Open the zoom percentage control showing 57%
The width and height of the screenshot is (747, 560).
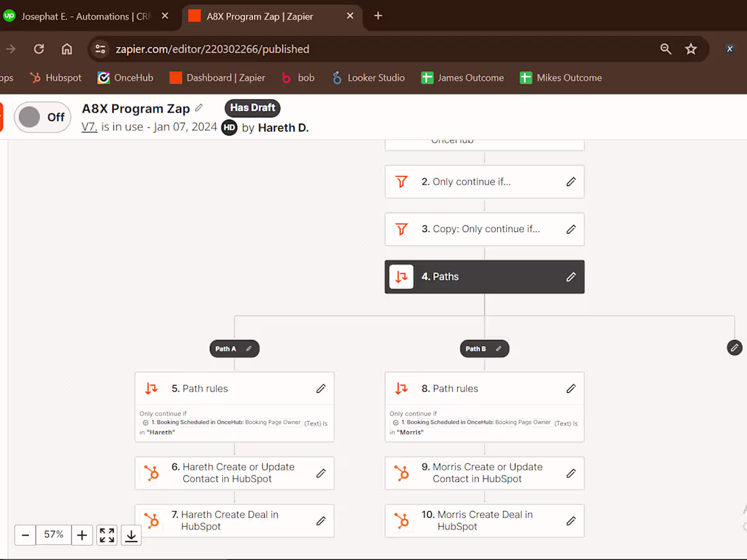point(54,535)
